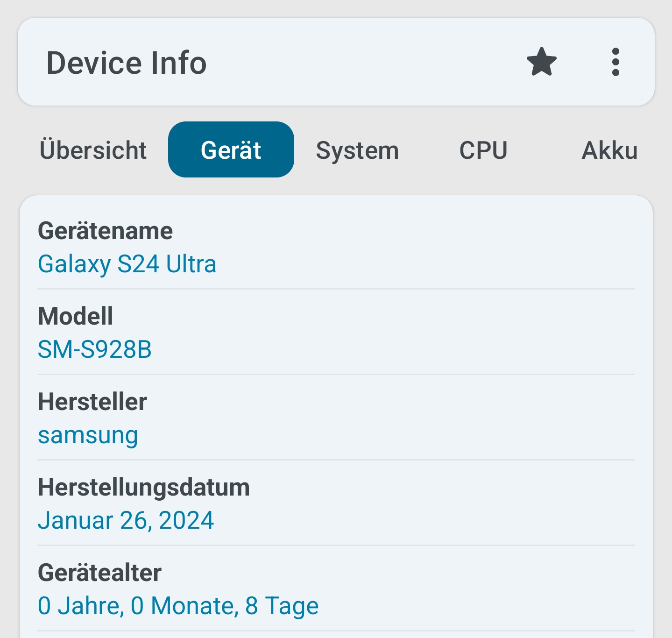Click the Galaxy S24 Ultra value
This screenshot has height=638, width=672.
127,264
